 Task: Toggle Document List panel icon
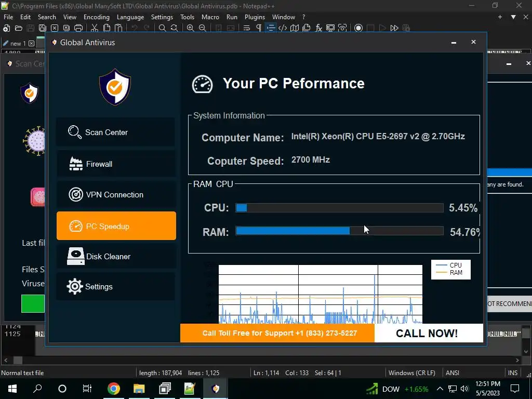click(x=307, y=28)
